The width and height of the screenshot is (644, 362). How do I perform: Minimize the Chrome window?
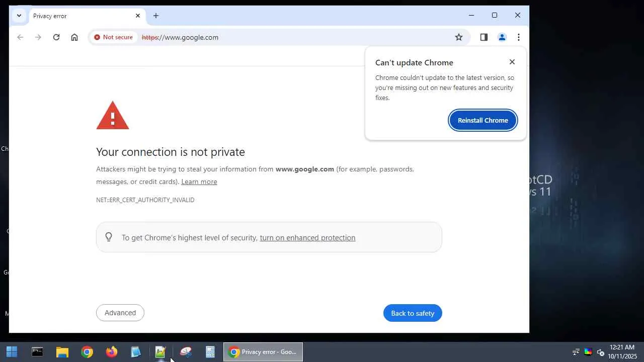pos(471,16)
